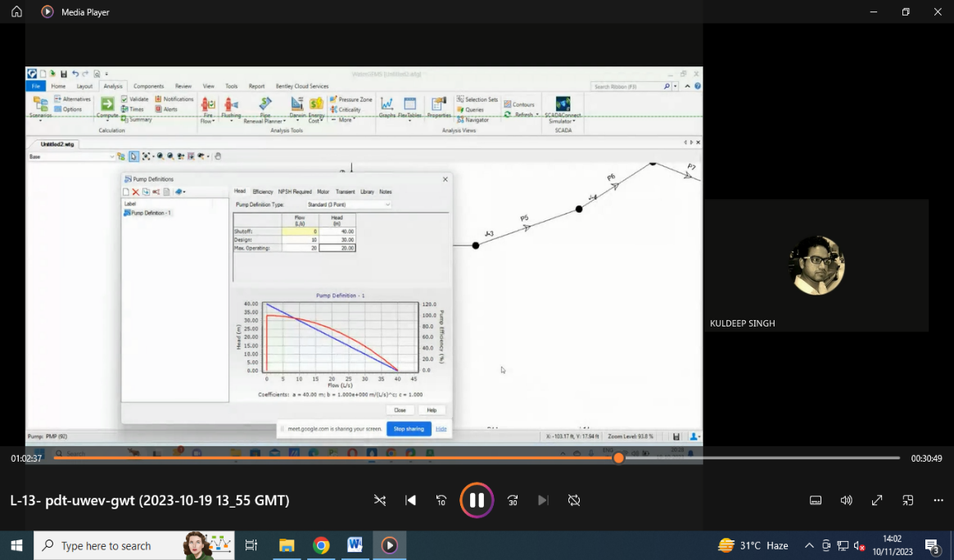Go to the previous track

coord(411,499)
